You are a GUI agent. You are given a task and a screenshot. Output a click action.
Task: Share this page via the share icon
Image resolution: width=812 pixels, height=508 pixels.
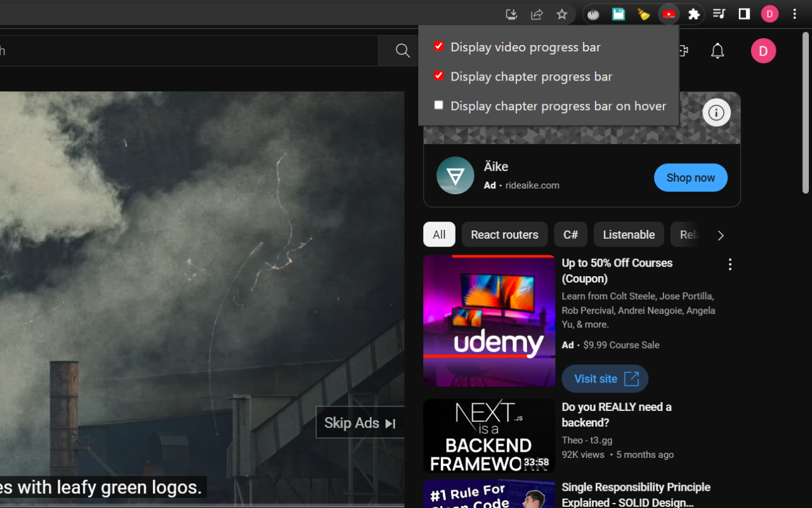click(537, 14)
